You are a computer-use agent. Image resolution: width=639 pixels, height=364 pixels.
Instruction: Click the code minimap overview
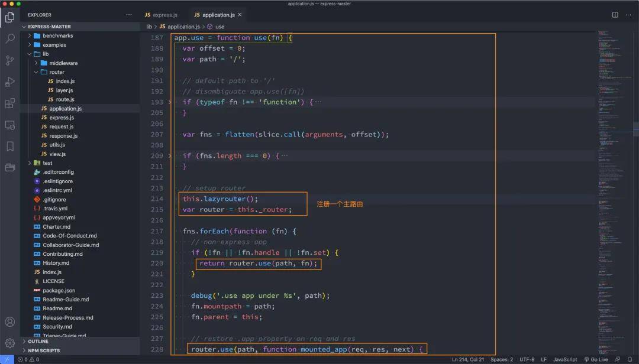click(x=615, y=191)
